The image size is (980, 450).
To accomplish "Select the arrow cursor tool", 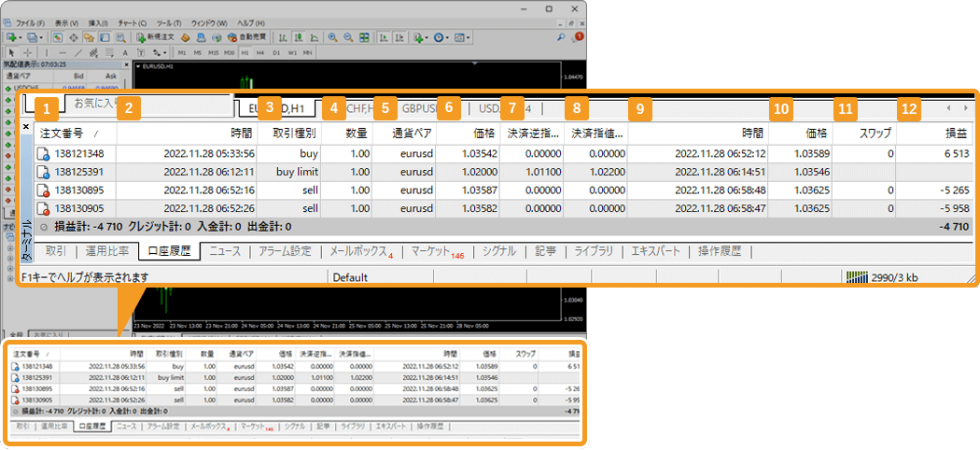I will click(11, 53).
